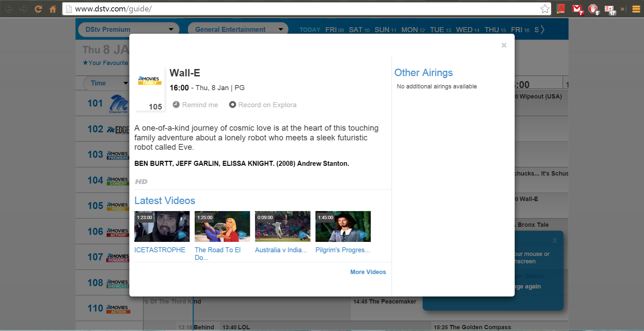Screen dimensions: 644x331
Task: Click the Record on Explora circle icon
Action: pos(232,105)
